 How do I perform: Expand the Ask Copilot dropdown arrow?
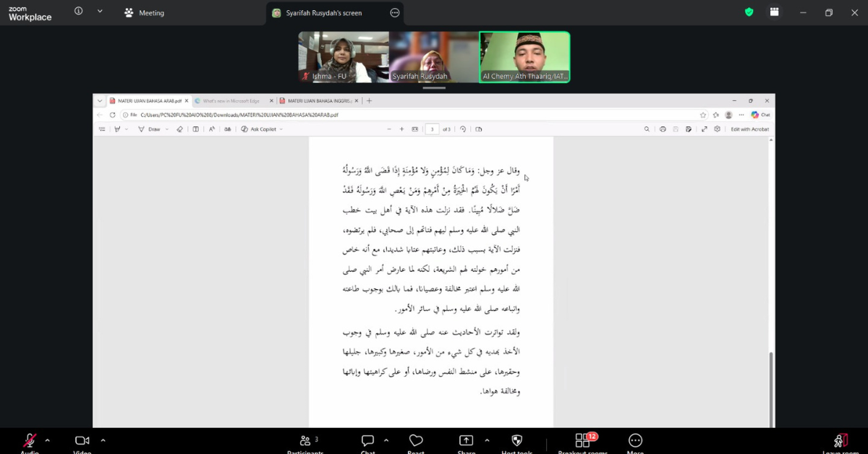281,129
